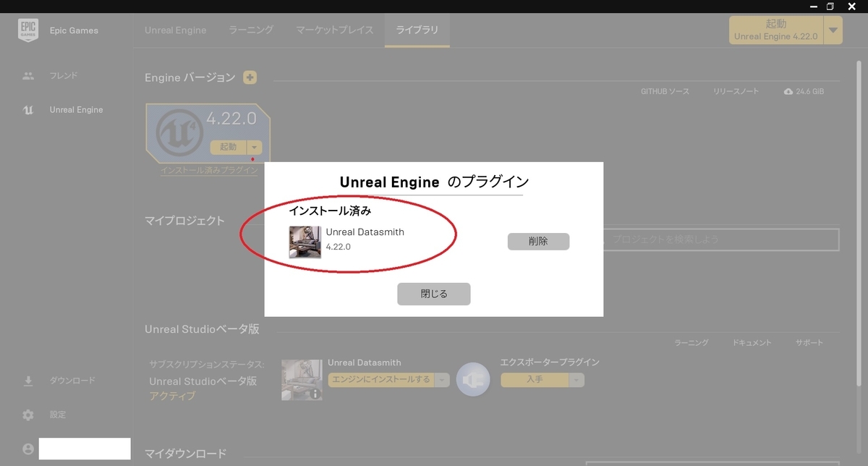Click the plug icon next to exporter plugin
868x466 pixels.
(x=473, y=379)
